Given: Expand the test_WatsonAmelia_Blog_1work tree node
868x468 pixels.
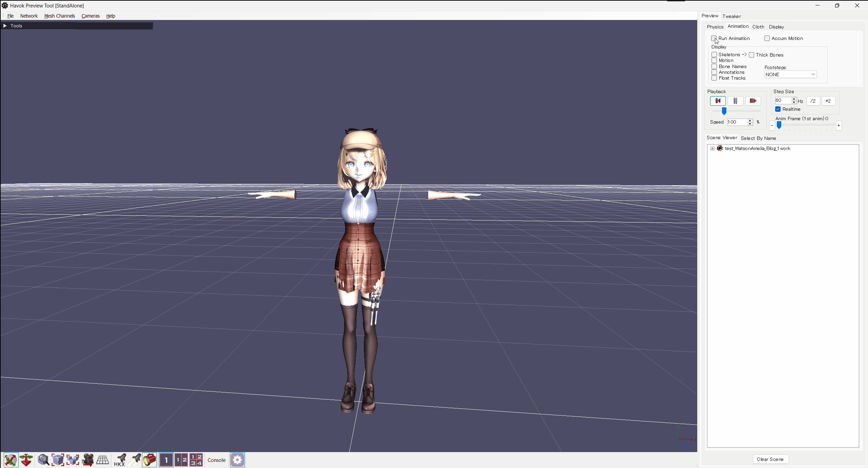Looking at the screenshot, I should (712, 148).
